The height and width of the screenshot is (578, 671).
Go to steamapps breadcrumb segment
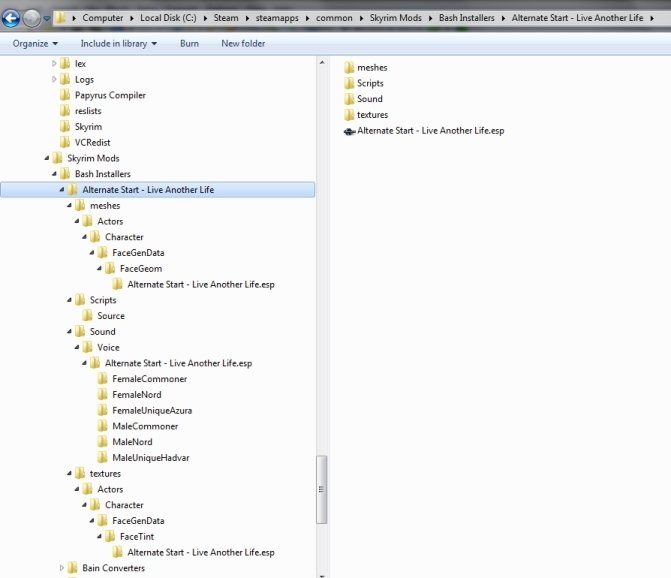[x=277, y=18]
